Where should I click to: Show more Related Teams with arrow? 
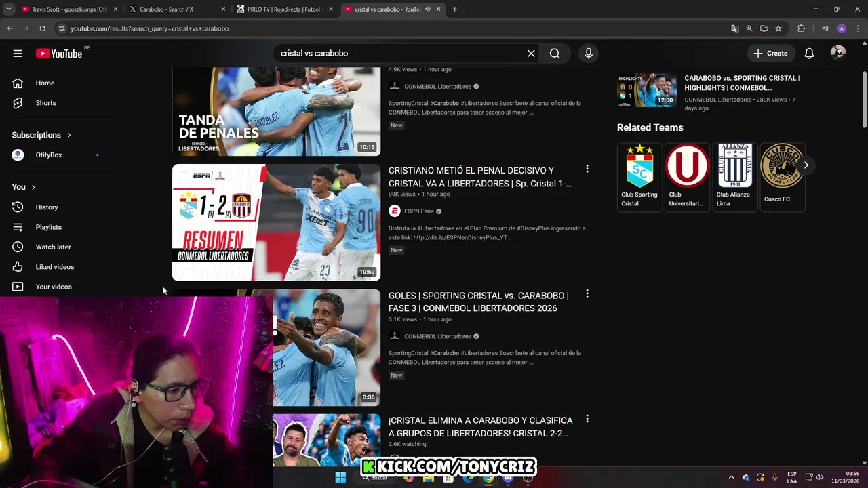point(806,165)
